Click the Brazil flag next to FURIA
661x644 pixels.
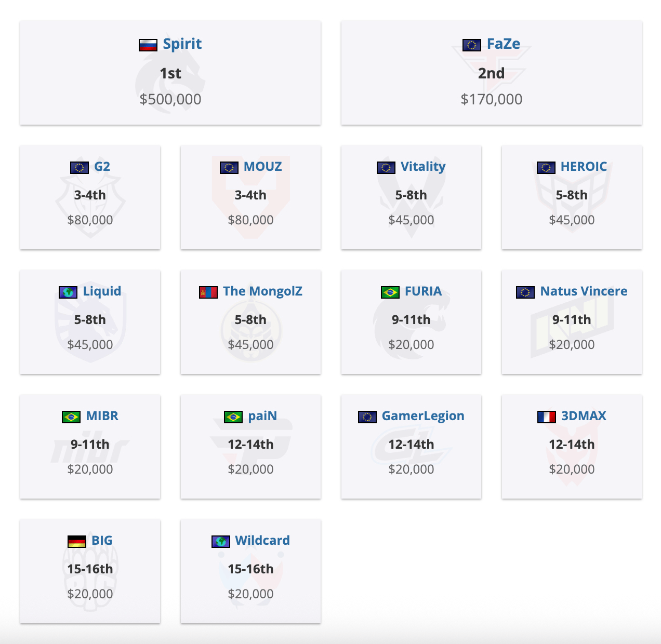(390, 292)
